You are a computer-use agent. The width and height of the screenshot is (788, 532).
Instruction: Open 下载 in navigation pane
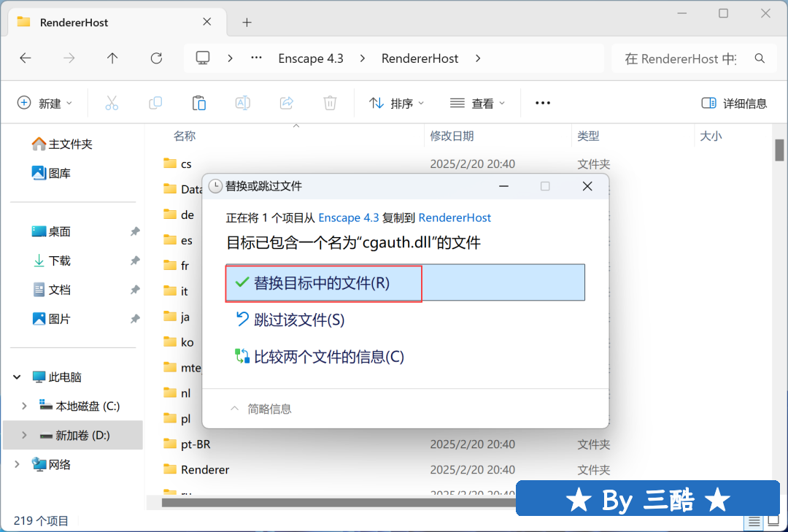click(x=51, y=261)
